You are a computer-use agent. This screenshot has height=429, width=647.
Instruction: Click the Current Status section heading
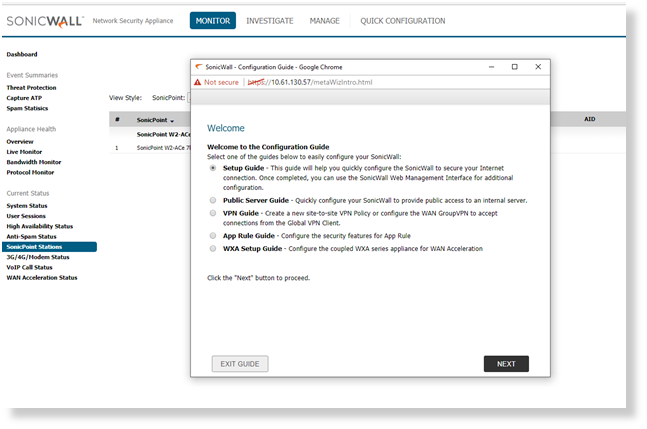pos(28,193)
